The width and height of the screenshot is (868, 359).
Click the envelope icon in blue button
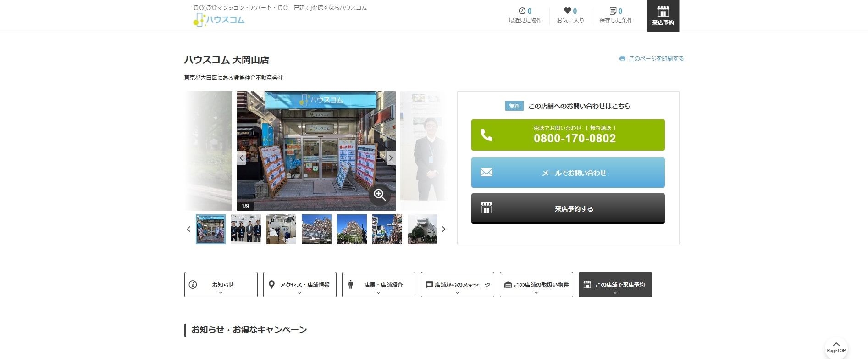click(487, 172)
